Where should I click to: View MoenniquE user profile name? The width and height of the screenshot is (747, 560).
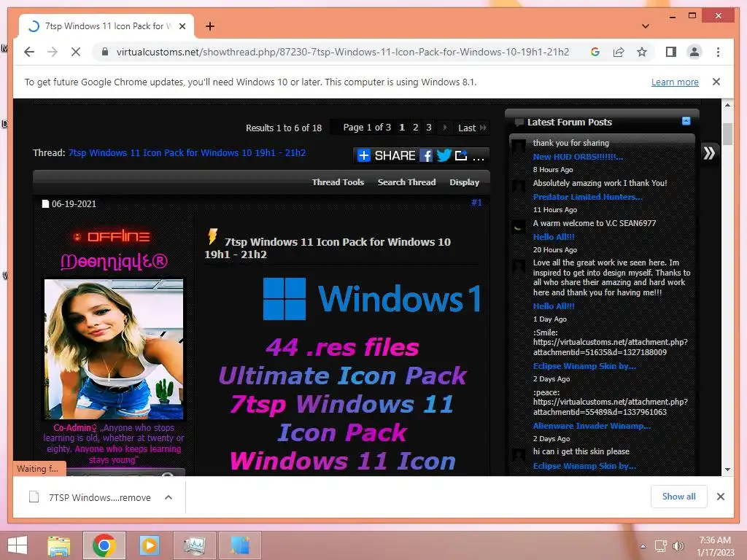point(114,261)
